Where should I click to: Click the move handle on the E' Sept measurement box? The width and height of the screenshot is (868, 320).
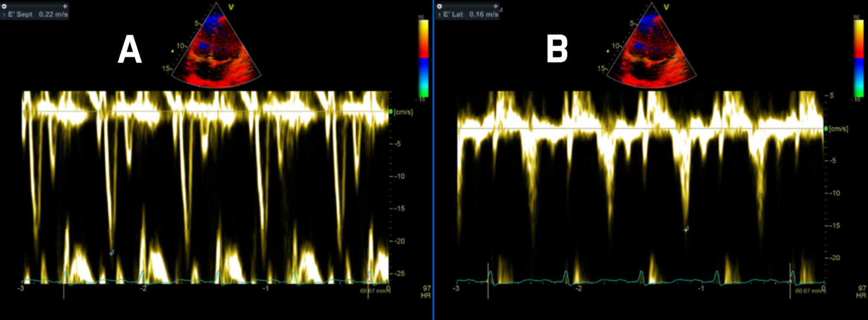click(x=65, y=7)
